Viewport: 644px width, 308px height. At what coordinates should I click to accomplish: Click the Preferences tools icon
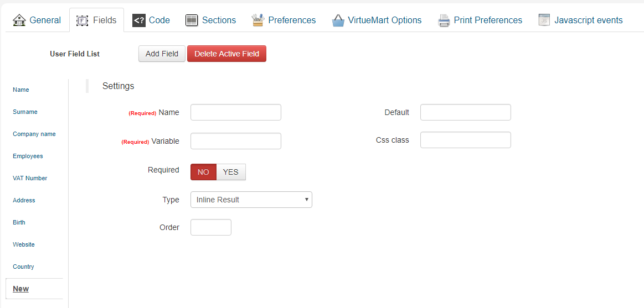[x=258, y=20]
